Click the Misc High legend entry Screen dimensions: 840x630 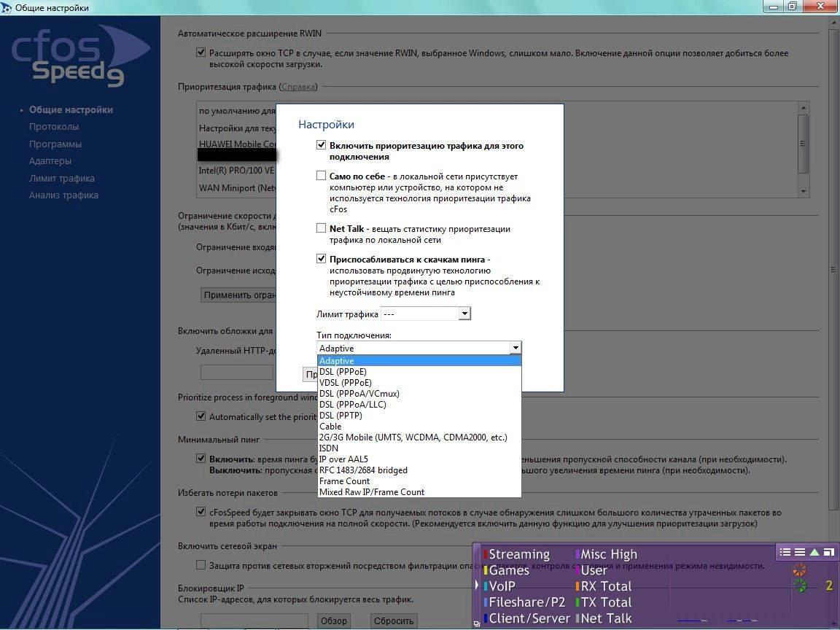coord(607,554)
